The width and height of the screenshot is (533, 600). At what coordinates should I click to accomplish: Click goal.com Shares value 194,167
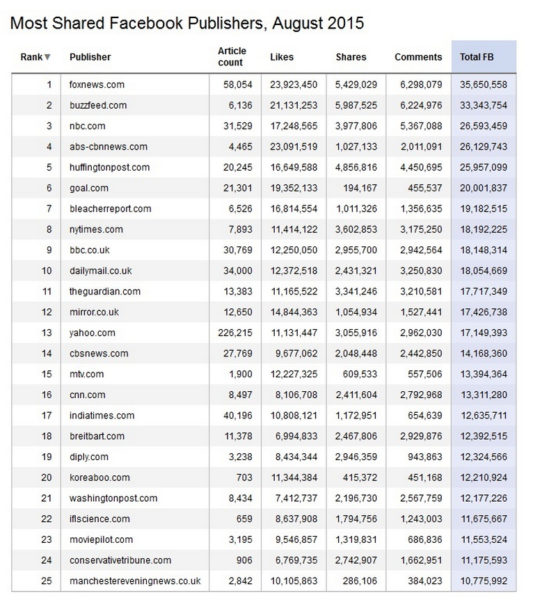pyautogui.click(x=360, y=188)
